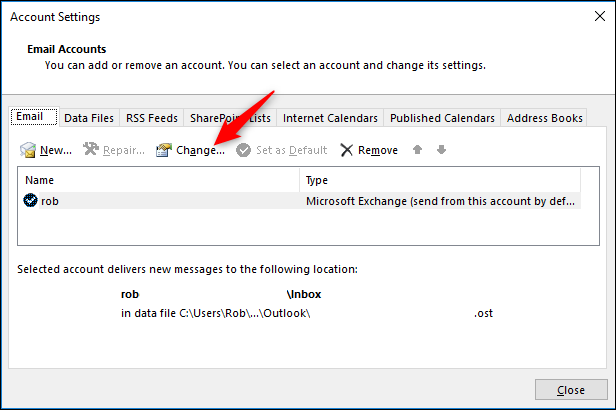Screen dimensions: 616x410
Task: Click the Repair tools icon
Action: [91, 151]
